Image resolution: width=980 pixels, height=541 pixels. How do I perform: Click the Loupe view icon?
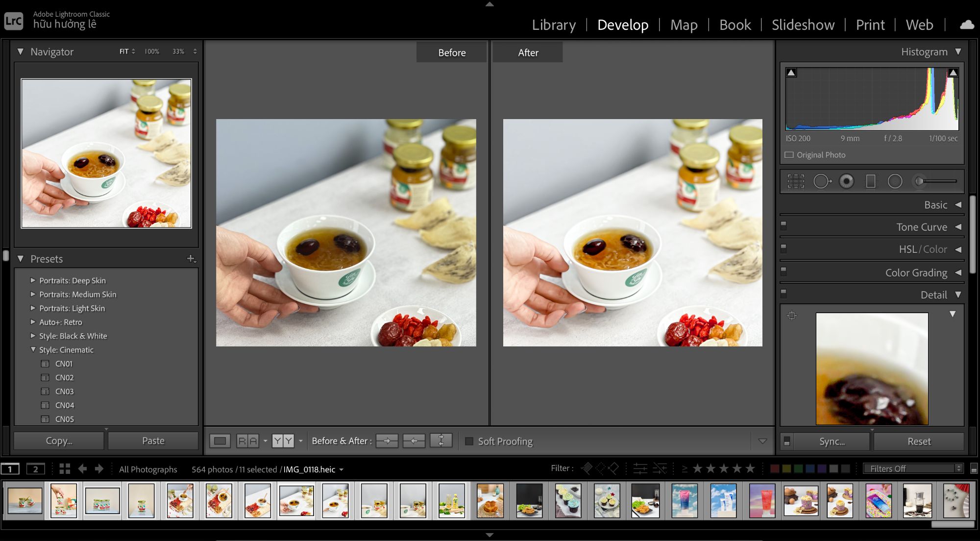click(x=220, y=441)
